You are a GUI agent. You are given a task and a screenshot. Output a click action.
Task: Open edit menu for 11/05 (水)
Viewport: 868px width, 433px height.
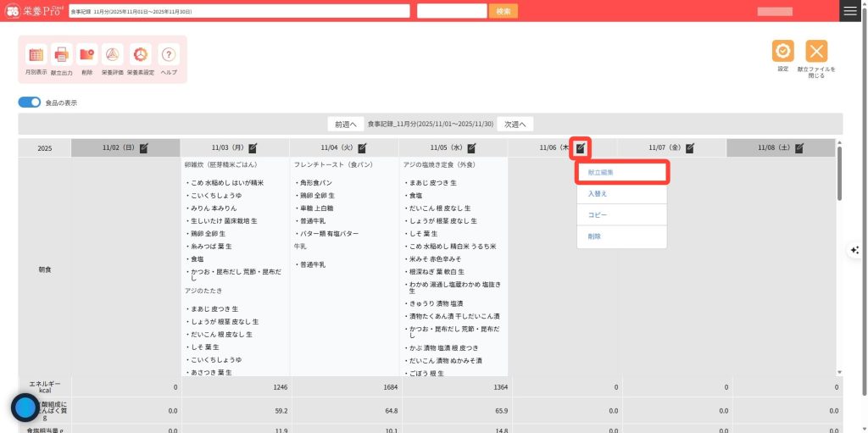471,148
